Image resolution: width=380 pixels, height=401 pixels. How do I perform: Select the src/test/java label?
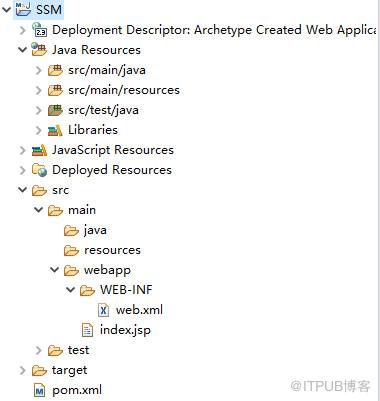(103, 110)
